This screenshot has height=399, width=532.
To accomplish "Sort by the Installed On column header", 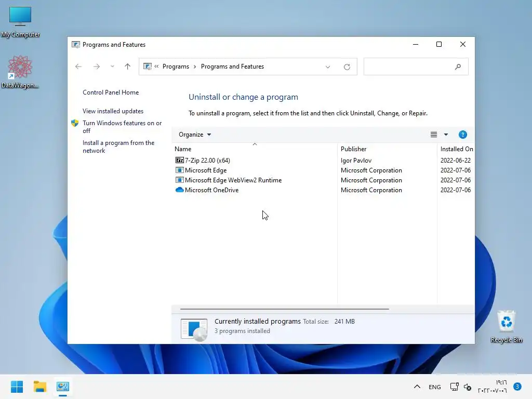I will (x=457, y=149).
